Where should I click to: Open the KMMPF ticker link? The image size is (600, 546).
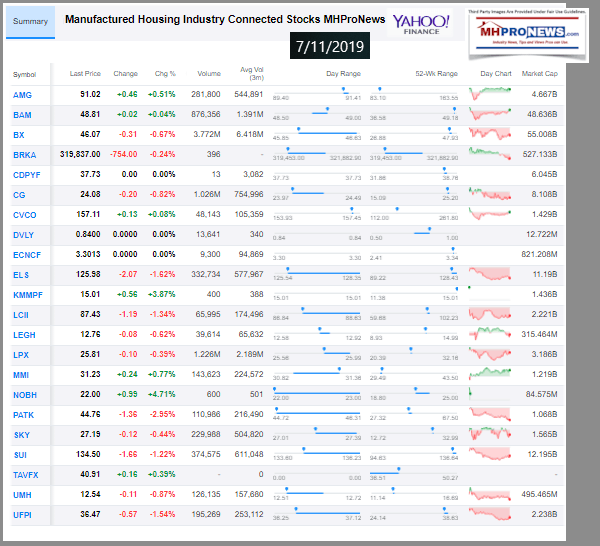click(x=28, y=295)
